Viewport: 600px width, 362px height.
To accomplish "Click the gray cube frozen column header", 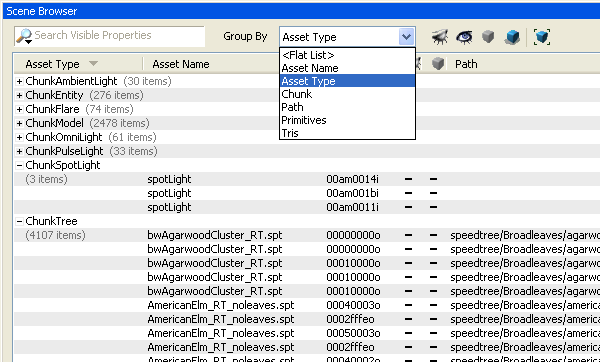I will 438,64.
